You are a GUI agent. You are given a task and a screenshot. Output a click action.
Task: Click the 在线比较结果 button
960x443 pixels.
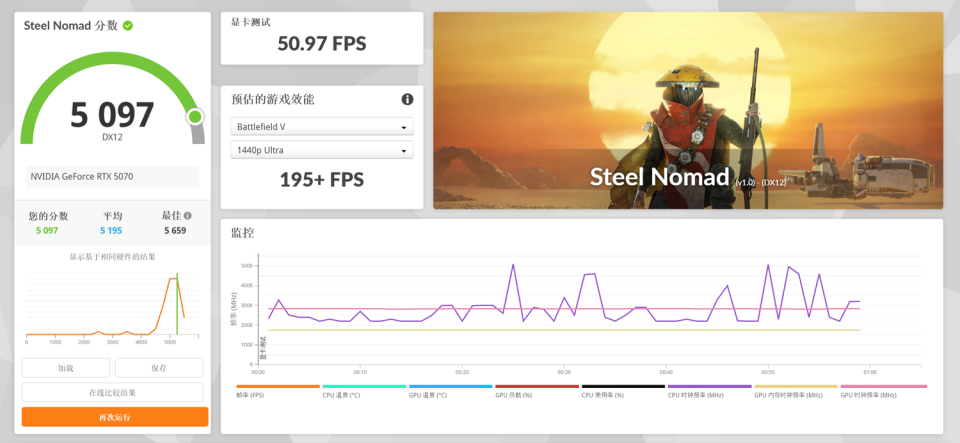(113, 392)
